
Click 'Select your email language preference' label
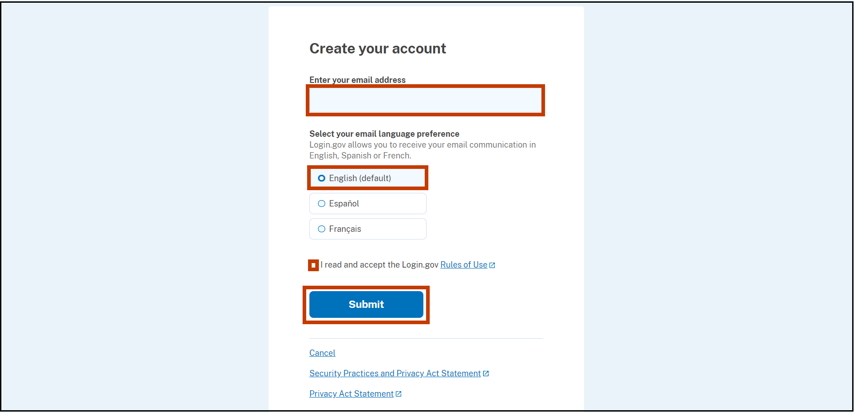point(384,134)
